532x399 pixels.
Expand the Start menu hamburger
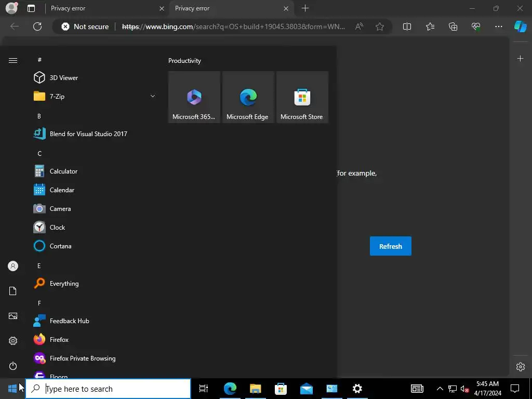13,60
